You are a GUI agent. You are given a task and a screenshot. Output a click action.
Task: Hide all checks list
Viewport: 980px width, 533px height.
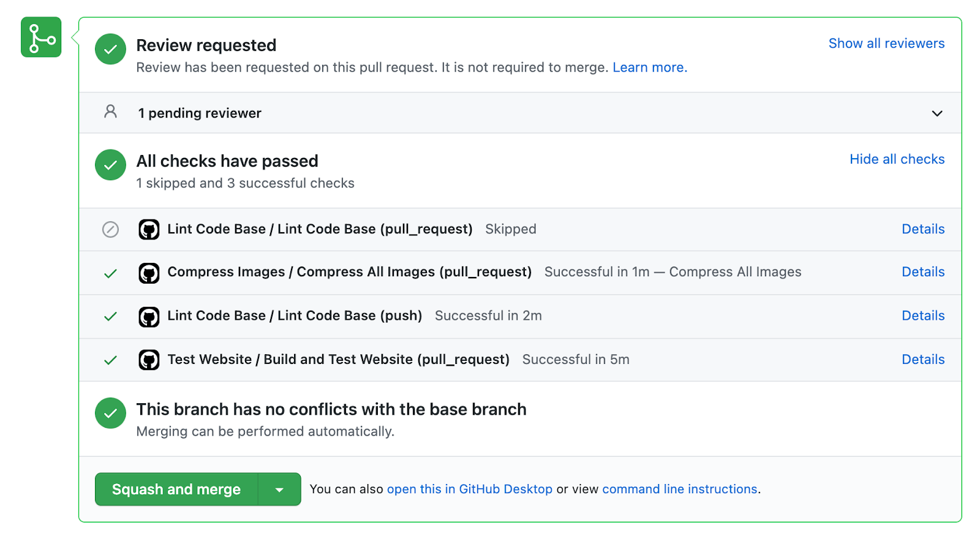pos(897,159)
